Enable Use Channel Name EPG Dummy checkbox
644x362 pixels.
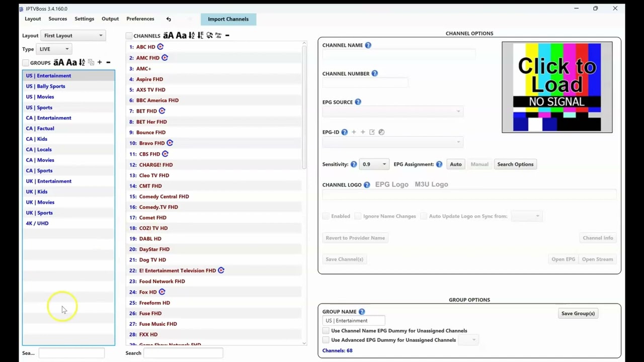pyautogui.click(x=326, y=331)
